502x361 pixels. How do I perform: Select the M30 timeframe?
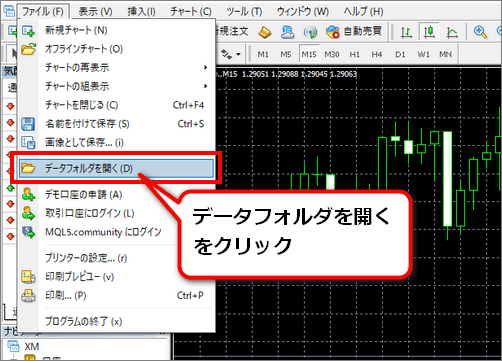332,54
